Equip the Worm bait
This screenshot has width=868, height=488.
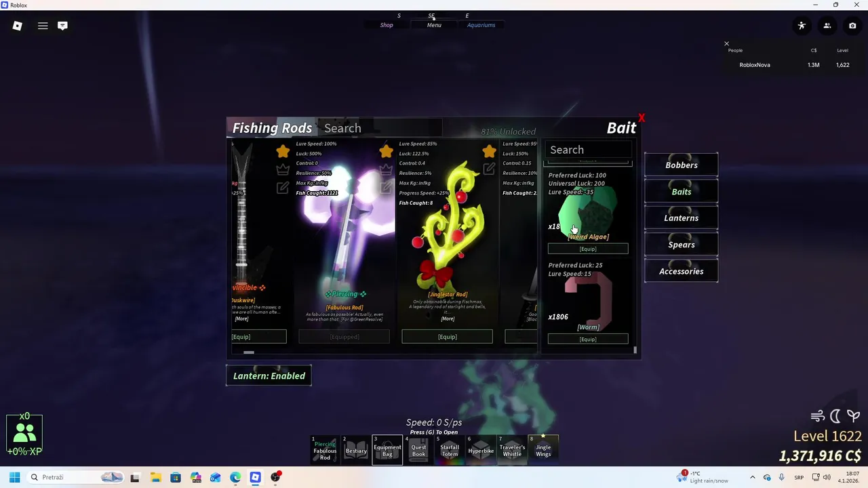pos(588,339)
